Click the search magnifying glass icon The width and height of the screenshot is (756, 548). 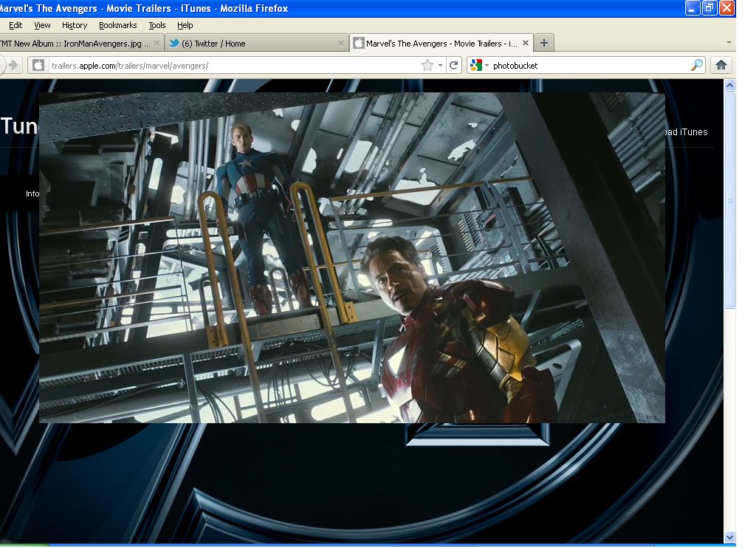coord(697,65)
